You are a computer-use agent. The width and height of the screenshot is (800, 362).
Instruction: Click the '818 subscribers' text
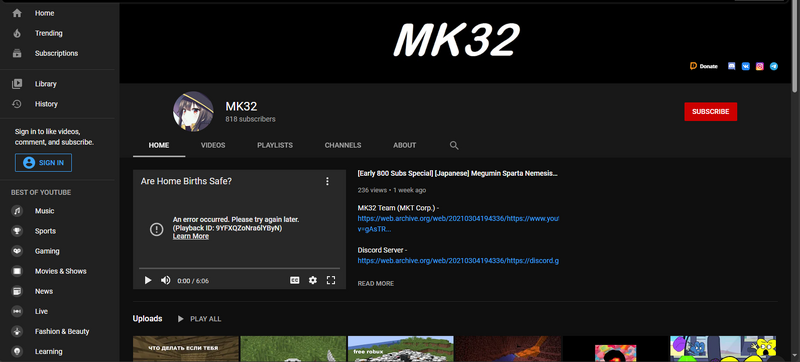pos(251,119)
